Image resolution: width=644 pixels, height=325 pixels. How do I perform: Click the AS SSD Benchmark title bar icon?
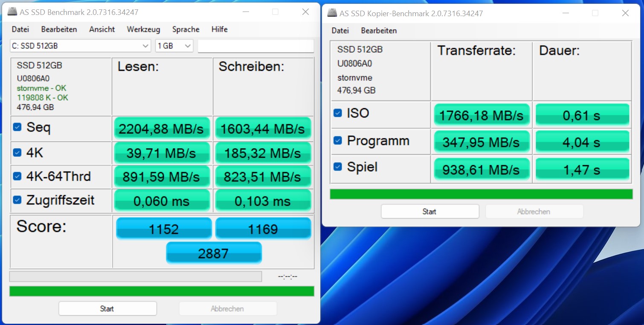[12, 12]
